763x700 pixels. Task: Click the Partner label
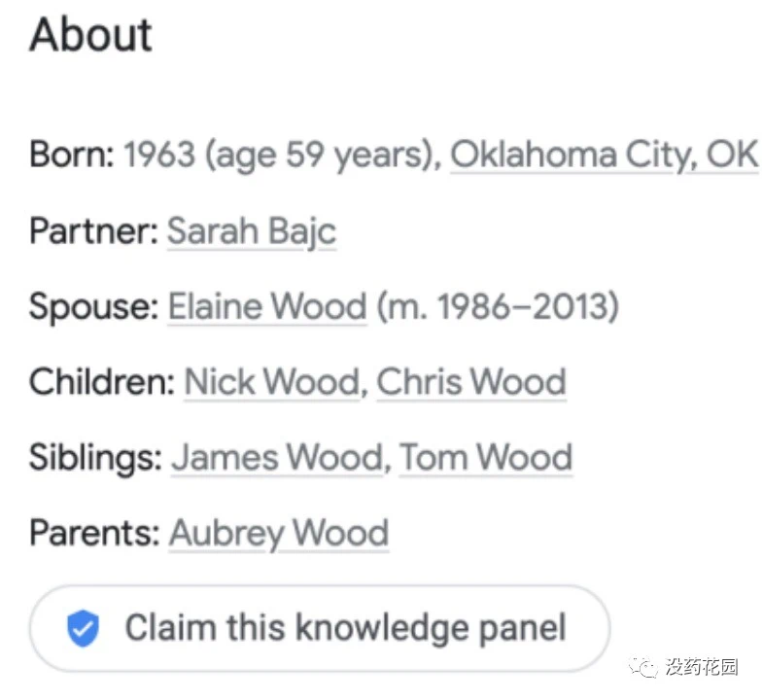94,230
